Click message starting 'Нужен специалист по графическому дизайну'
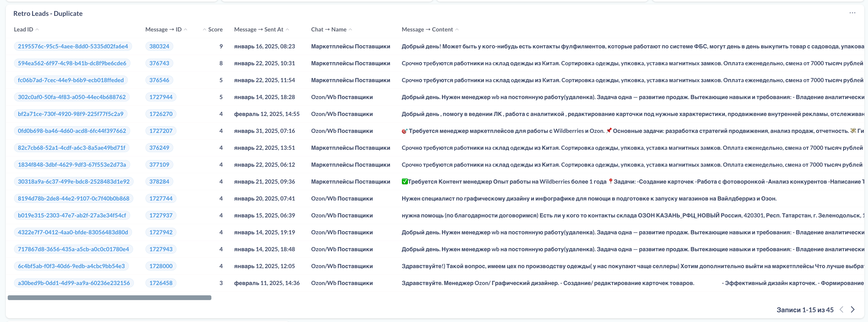The height and width of the screenshot is (322, 868). 589,198
